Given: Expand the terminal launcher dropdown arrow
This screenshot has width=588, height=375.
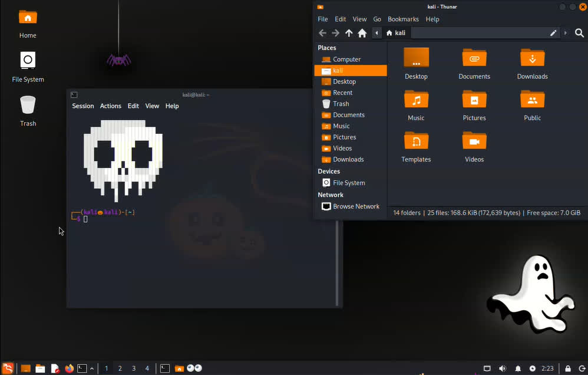Looking at the screenshot, I should pos(92,369).
